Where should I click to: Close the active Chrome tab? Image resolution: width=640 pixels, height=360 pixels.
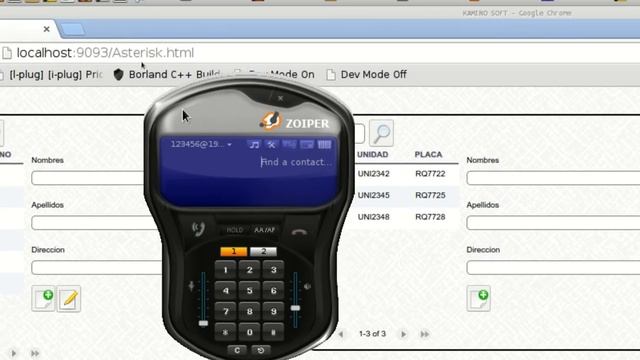pos(47,29)
